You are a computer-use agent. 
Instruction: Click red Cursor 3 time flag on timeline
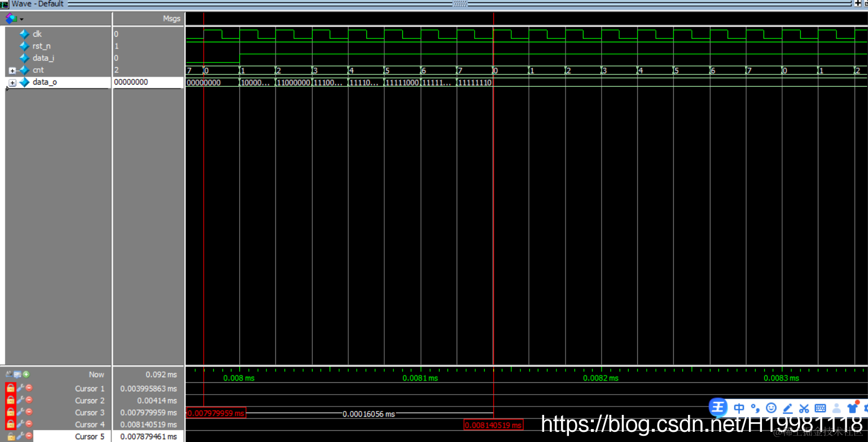click(x=216, y=413)
